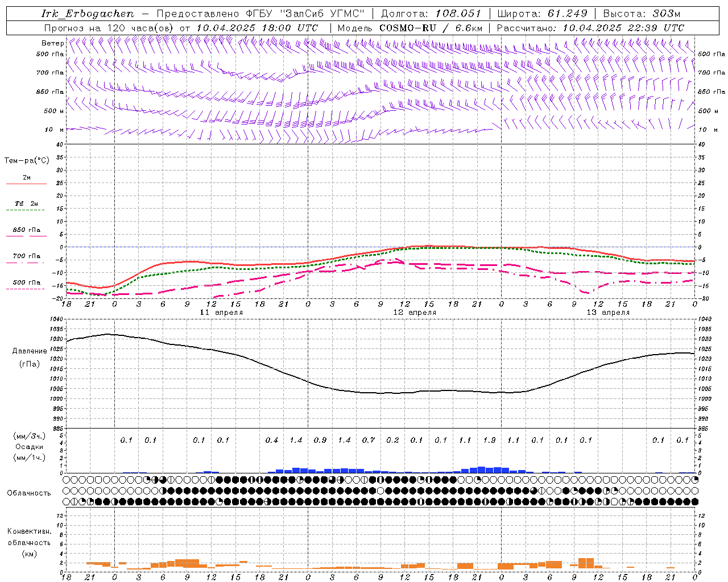
Task: Click the '10 м' wind level label on left
Action: [54, 130]
